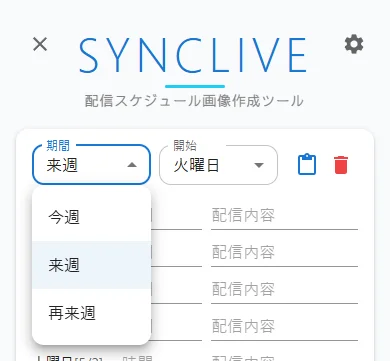Click the blue clipboard paste icon
Image resolution: width=390 pixels, height=361 pixels.
point(307,164)
